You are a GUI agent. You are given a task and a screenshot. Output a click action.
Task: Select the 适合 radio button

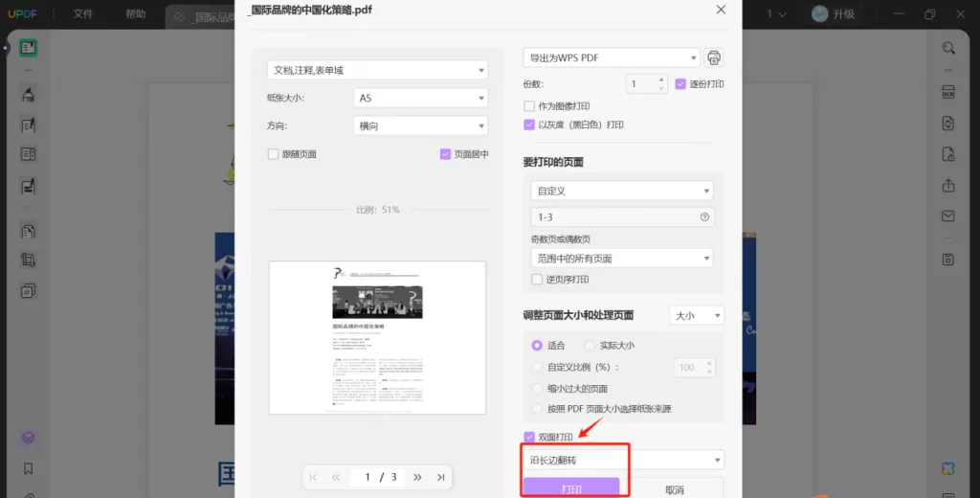[537, 346]
